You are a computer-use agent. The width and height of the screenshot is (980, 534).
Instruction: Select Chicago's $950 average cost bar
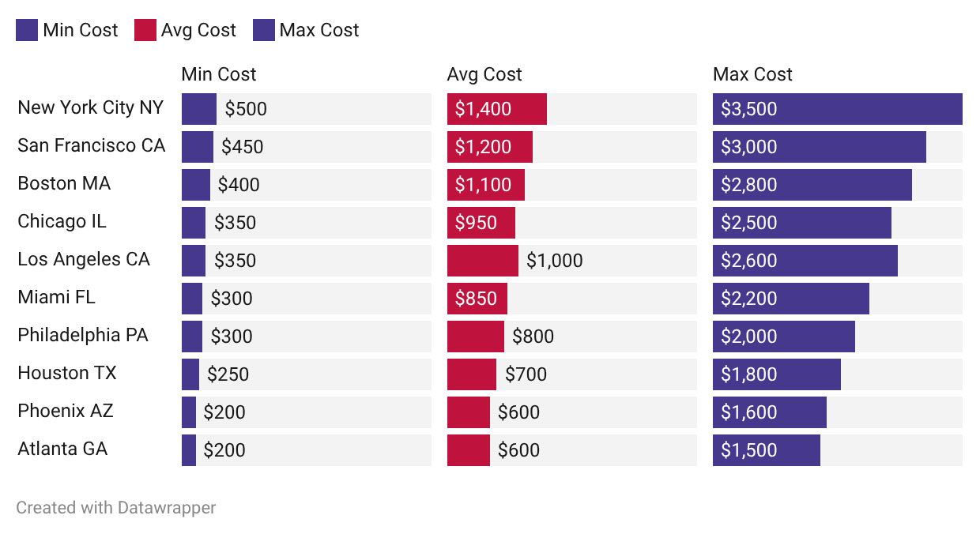[481, 223]
